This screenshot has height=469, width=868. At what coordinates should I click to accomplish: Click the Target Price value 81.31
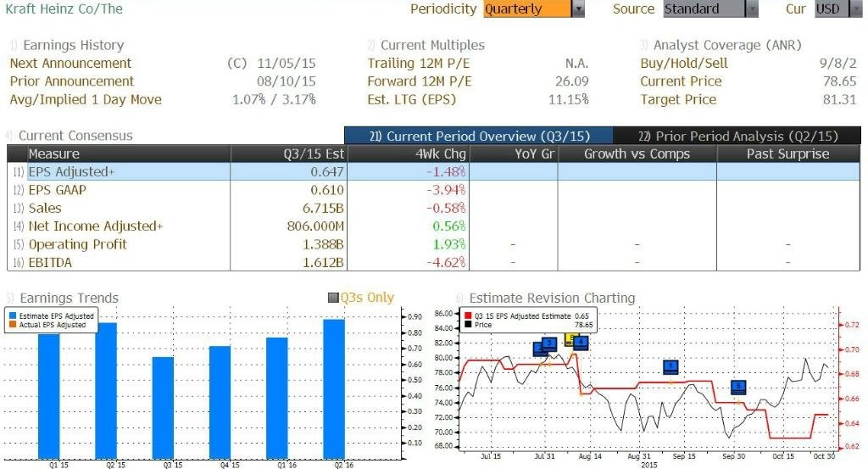[840, 100]
